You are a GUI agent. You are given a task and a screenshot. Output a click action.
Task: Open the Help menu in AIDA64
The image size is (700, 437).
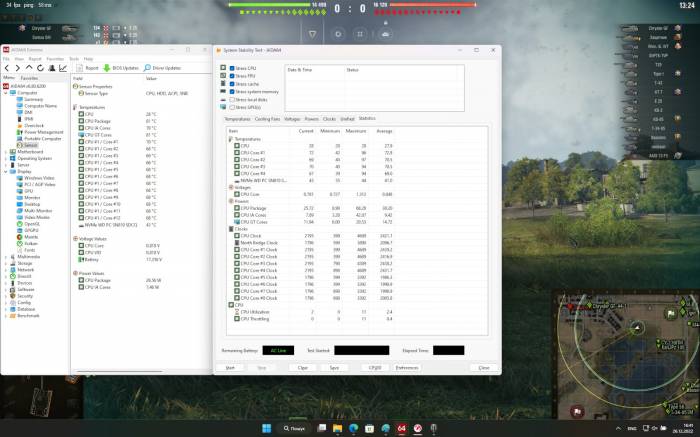pyautogui.click(x=88, y=58)
